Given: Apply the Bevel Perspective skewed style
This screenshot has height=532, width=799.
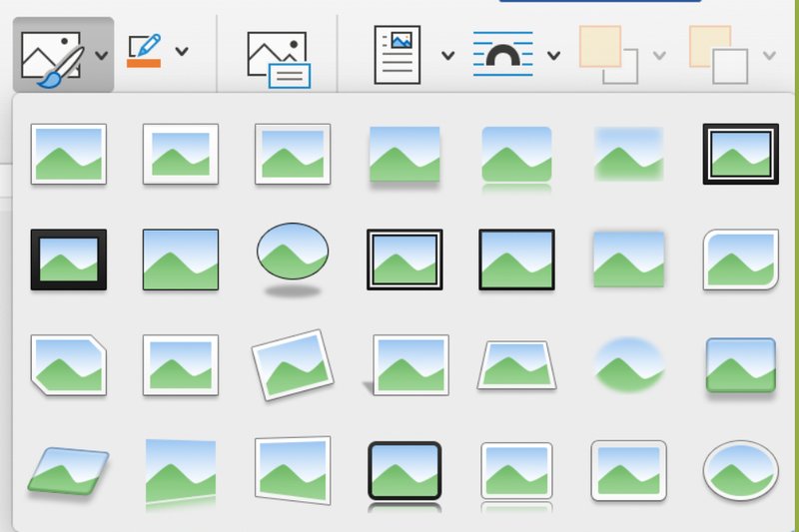Looking at the screenshot, I should tap(68, 471).
